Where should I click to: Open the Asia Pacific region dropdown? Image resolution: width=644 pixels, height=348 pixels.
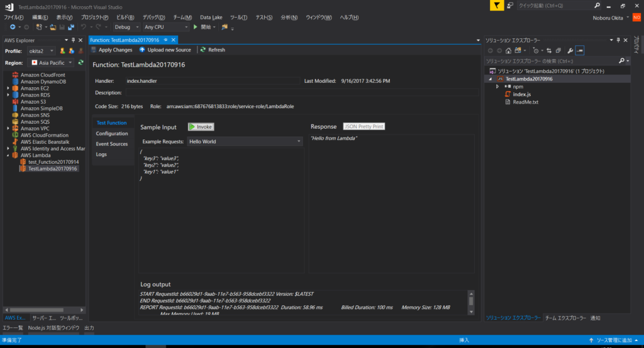pyautogui.click(x=52, y=62)
